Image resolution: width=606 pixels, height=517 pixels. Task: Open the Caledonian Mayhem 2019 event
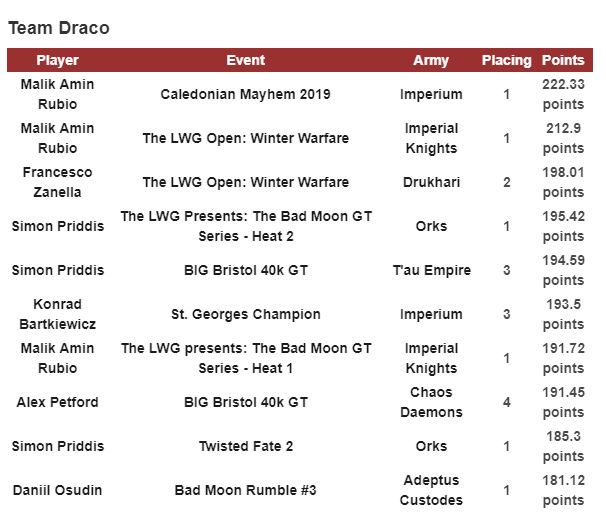(x=245, y=95)
